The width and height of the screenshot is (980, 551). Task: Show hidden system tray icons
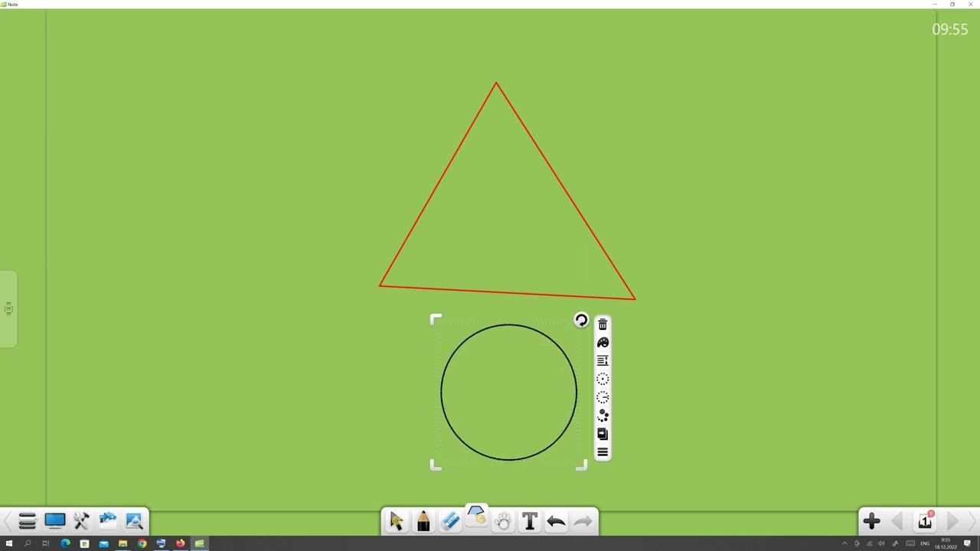point(844,543)
